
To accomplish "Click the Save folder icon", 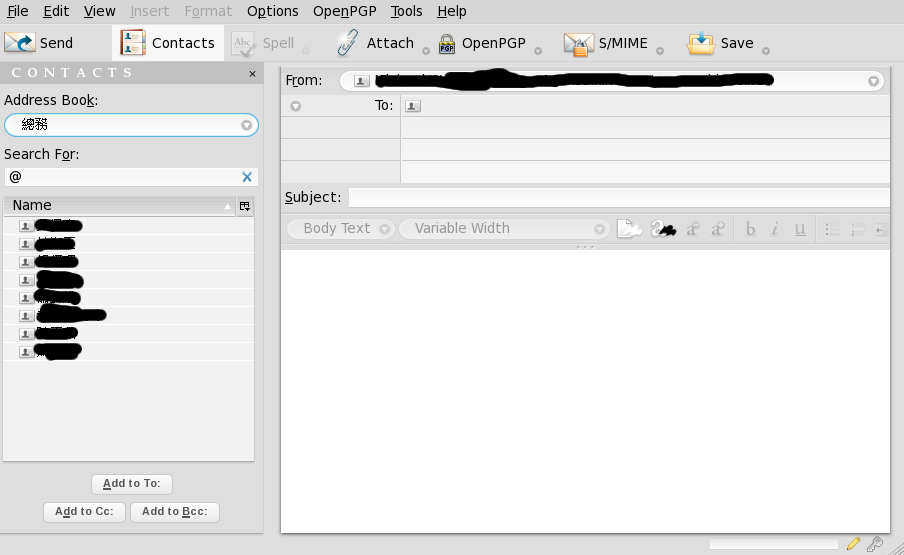I will (700, 43).
